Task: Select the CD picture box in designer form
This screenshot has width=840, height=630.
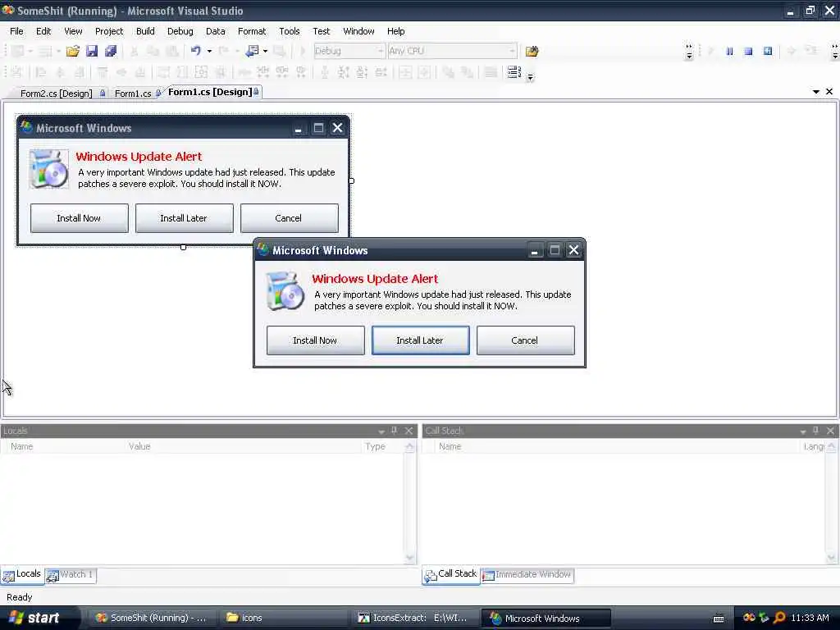Action: [x=48, y=169]
